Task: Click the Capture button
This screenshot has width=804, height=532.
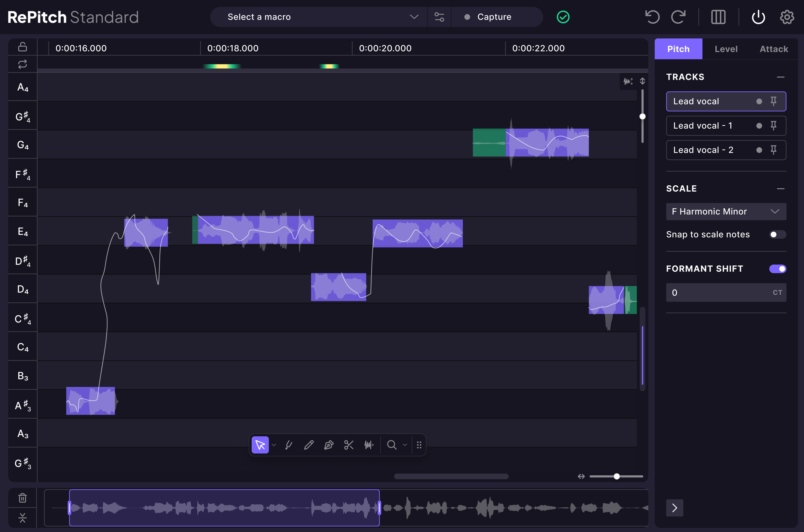Action: [494, 17]
